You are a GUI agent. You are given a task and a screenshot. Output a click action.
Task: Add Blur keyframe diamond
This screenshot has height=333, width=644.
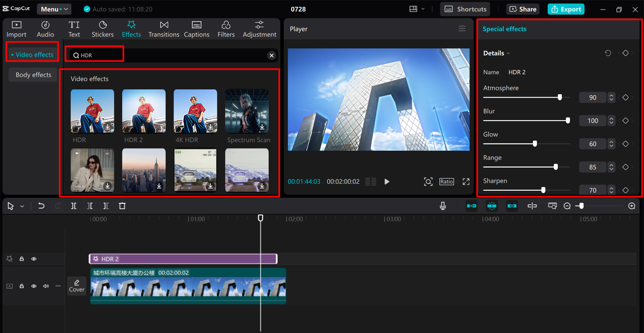click(625, 121)
